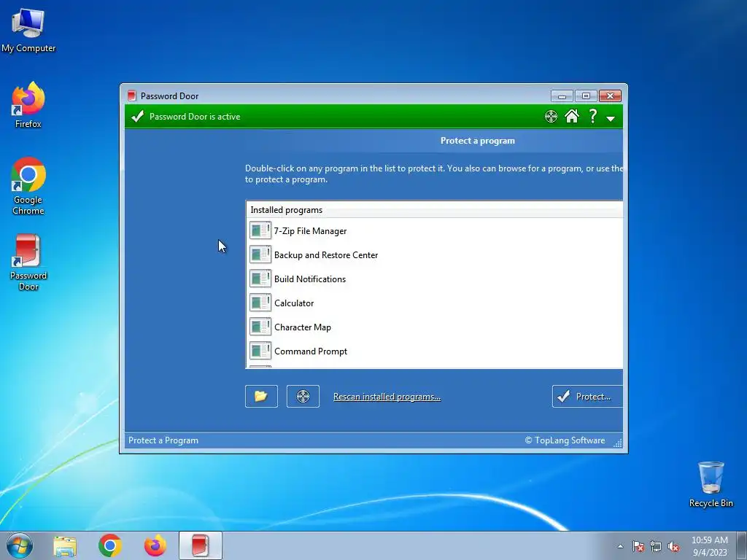747x560 pixels.
Task: Click the Protect... button
Action: [x=587, y=396]
